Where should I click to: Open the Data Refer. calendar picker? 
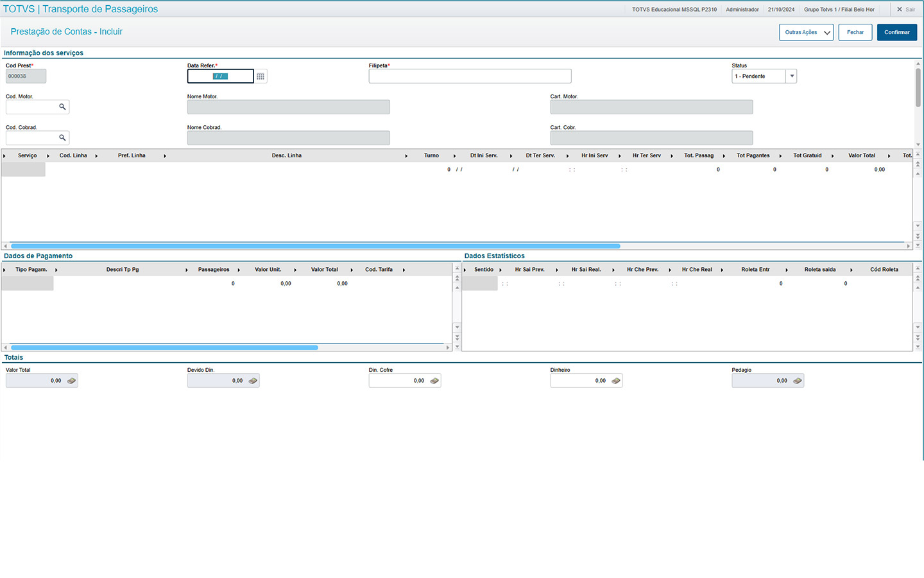click(x=261, y=76)
